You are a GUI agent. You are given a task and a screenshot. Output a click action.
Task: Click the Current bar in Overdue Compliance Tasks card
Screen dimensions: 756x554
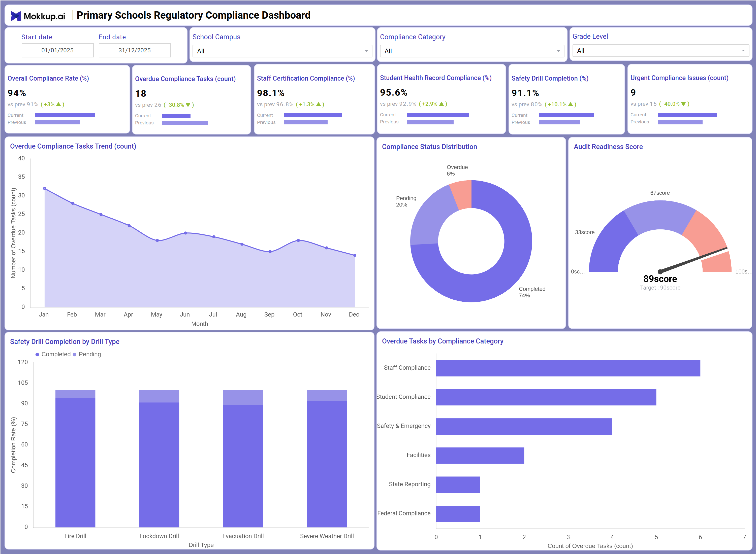(x=176, y=116)
